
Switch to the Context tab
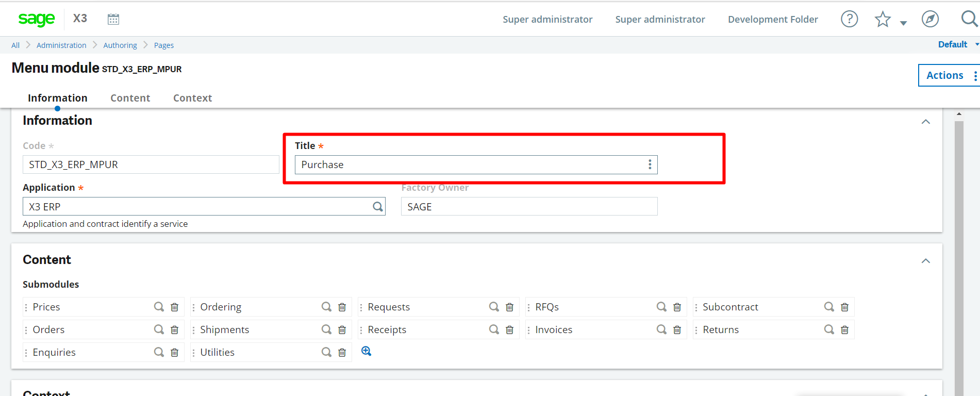tap(192, 98)
